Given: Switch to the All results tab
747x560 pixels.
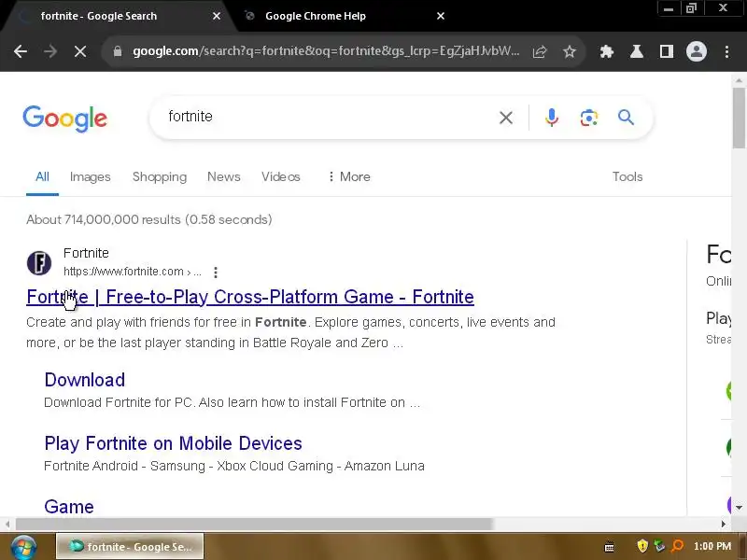Looking at the screenshot, I should (x=42, y=176).
